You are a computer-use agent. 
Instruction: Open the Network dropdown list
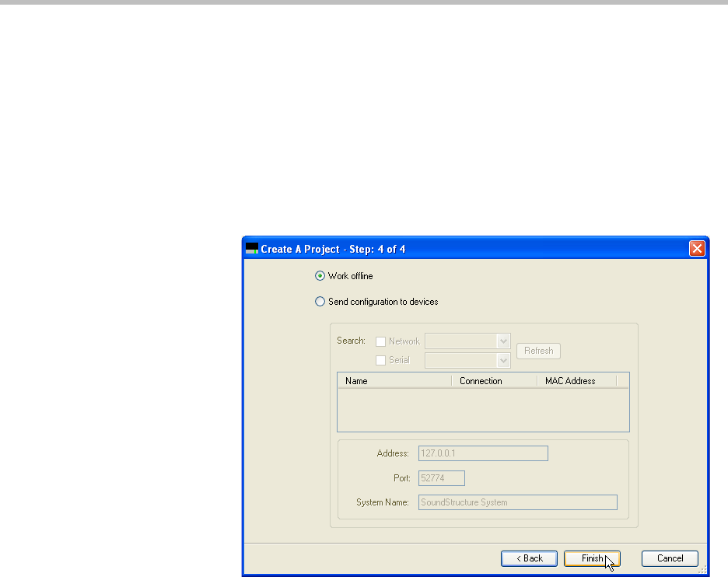click(503, 341)
